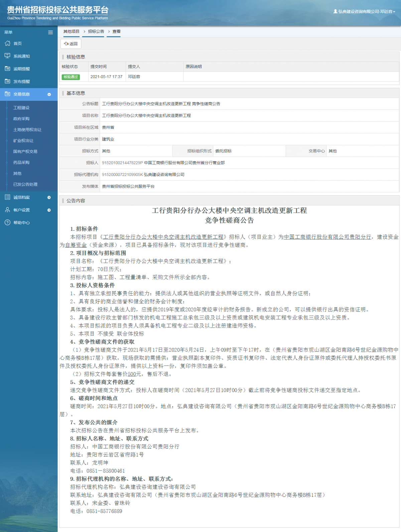Expand the 诚信档案 arrow
401x532 pixels.
[49, 197]
